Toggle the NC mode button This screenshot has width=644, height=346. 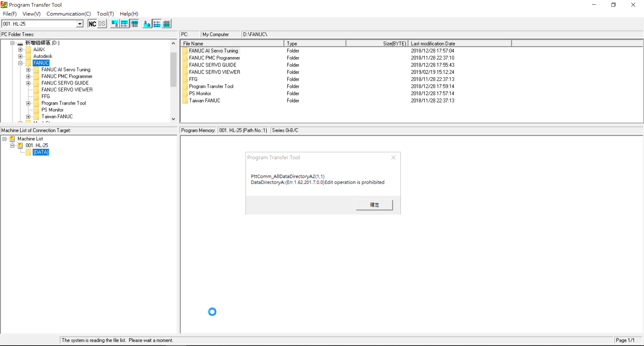[x=92, y=24]
